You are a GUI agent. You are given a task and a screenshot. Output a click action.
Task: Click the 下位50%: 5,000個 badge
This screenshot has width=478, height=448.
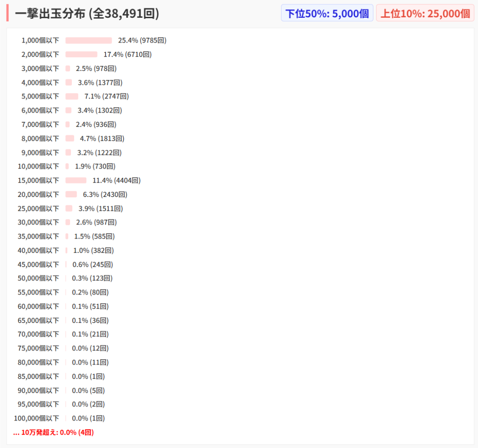(327, 14)
